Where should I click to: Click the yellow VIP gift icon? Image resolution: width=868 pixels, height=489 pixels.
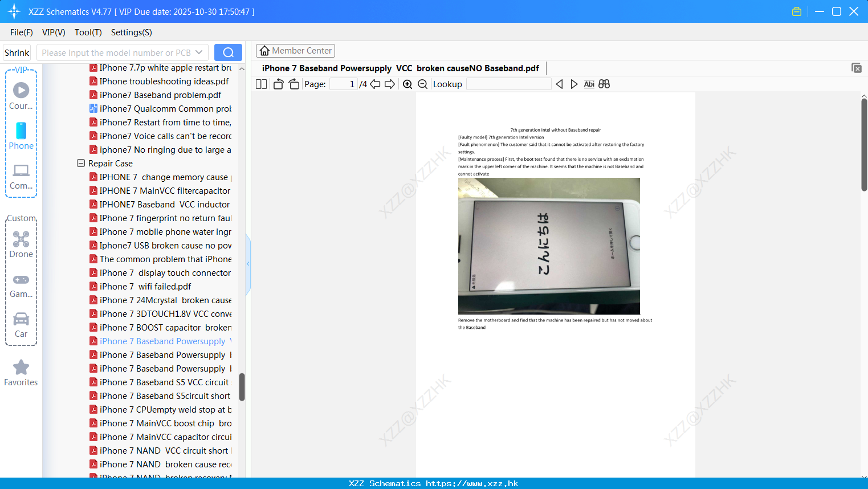point(797,11)
